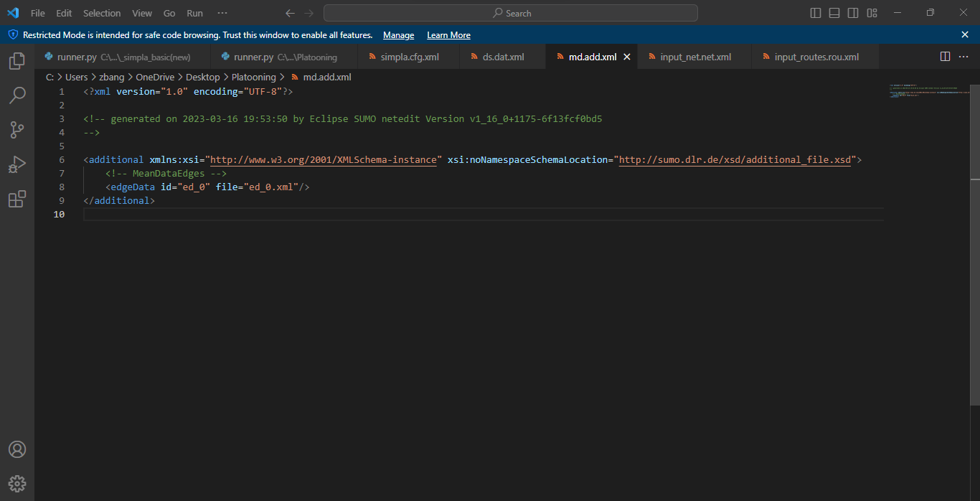Screen dimensions: 980x501
Task: Switch to the simpla.cfg.xml tab
Action: (409, 57)
